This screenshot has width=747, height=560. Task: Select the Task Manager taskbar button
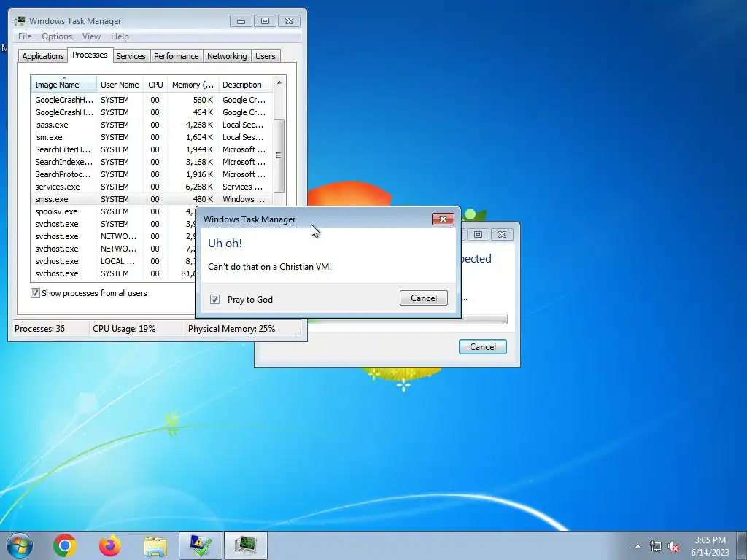coord(246,545)
